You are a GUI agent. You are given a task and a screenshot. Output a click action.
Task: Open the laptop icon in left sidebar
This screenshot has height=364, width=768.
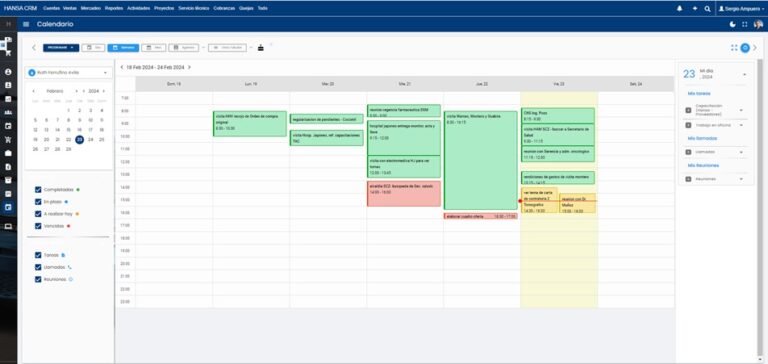[8, 226]
